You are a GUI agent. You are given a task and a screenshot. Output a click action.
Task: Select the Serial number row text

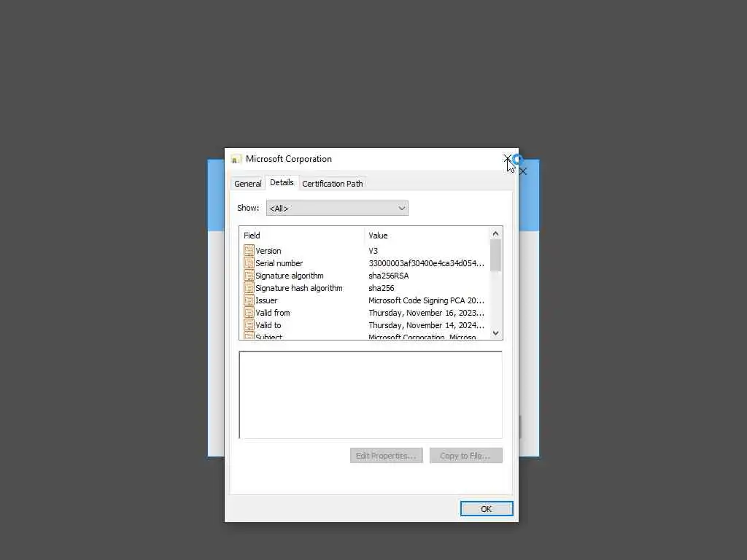(279, 262)
